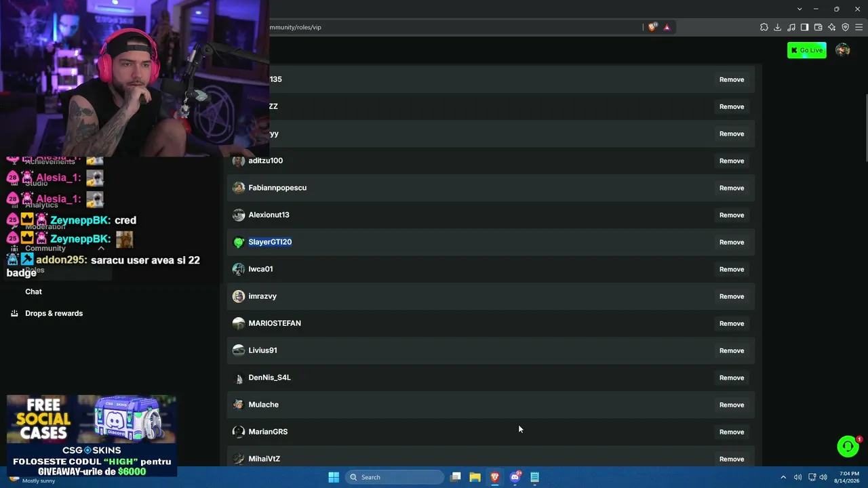Open File Explorer from the taskbar
The width and height of the screenshot is (868, 488).
coord(475,477)
